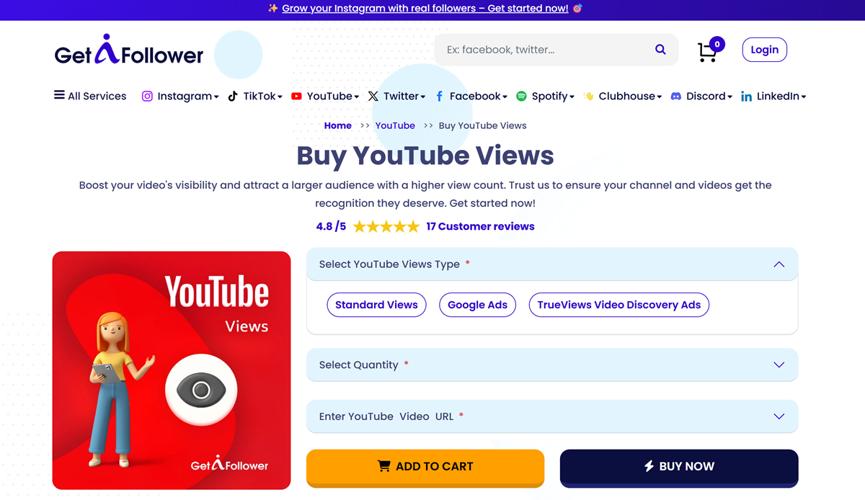Choose the Google Ads views type
865x500 pixels.
point(477,305)
